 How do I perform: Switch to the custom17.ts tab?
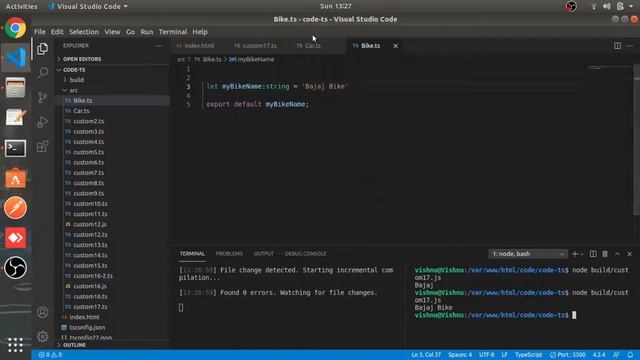click(x=258, y=46)
